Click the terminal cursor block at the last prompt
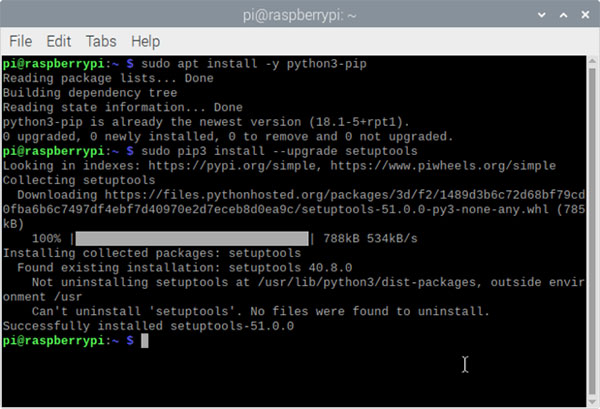 pyautogui.click(x=144, y=341)
